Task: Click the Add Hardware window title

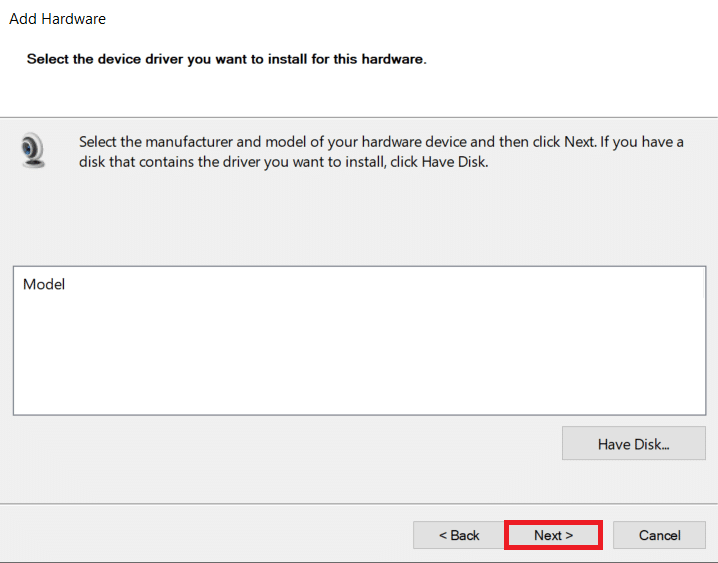Action: tap(57, 19)
